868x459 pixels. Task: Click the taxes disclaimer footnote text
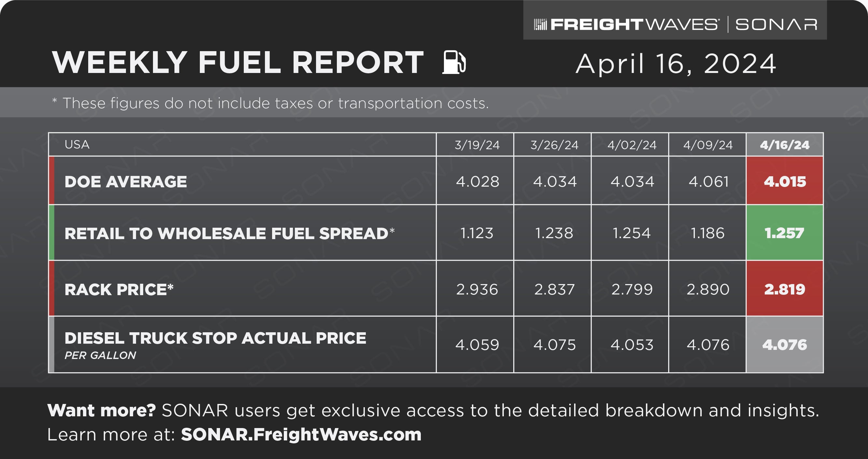pos(270,103)
